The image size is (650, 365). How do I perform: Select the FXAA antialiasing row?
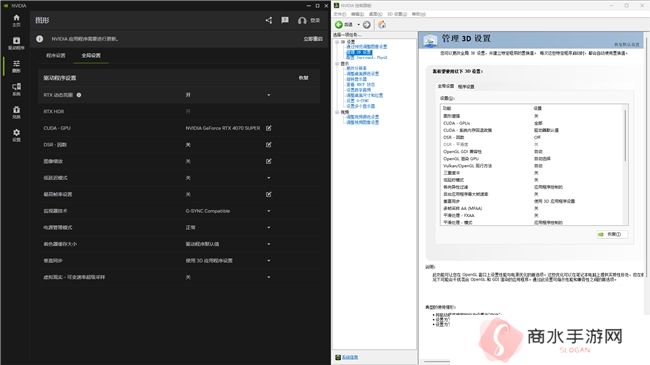pos(533,215)
